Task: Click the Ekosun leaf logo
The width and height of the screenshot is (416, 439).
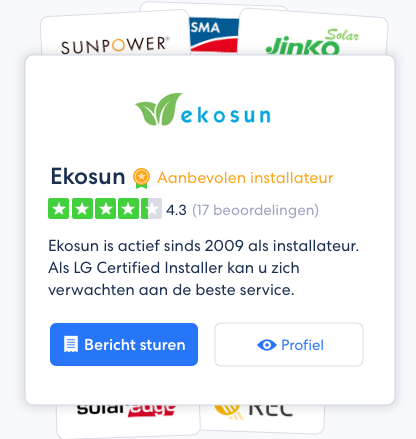Action: (203, 110)
